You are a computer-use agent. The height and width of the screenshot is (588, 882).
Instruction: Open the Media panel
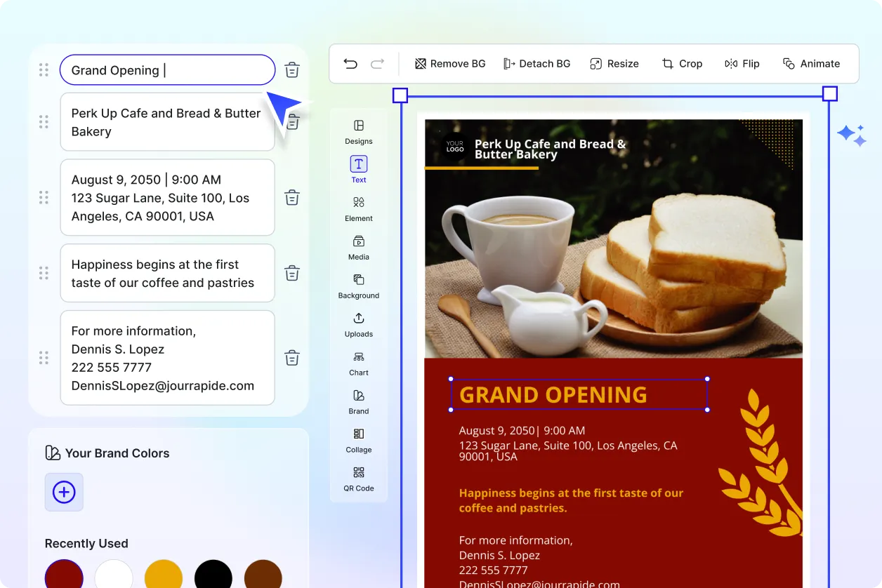358,247
